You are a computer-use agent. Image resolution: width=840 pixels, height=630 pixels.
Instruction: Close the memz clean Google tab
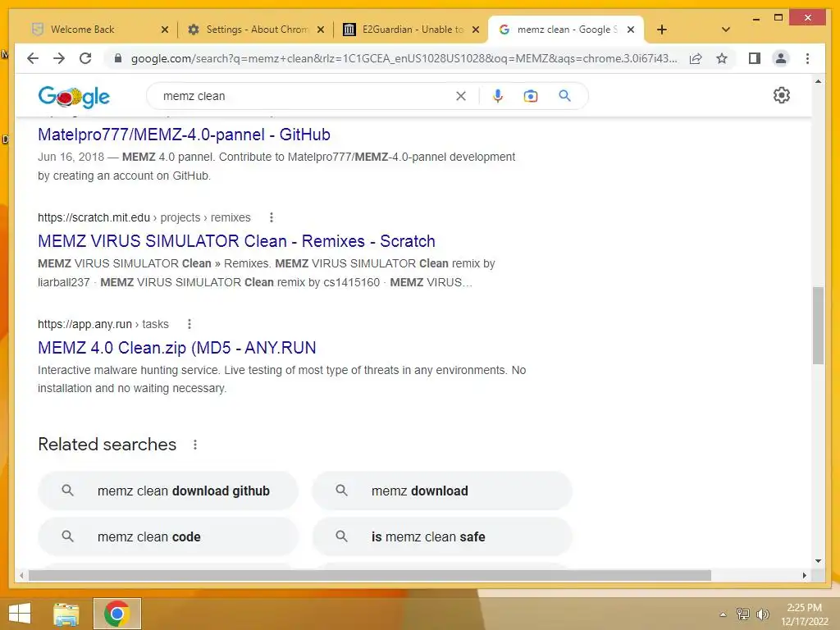[x=631, y=30]
